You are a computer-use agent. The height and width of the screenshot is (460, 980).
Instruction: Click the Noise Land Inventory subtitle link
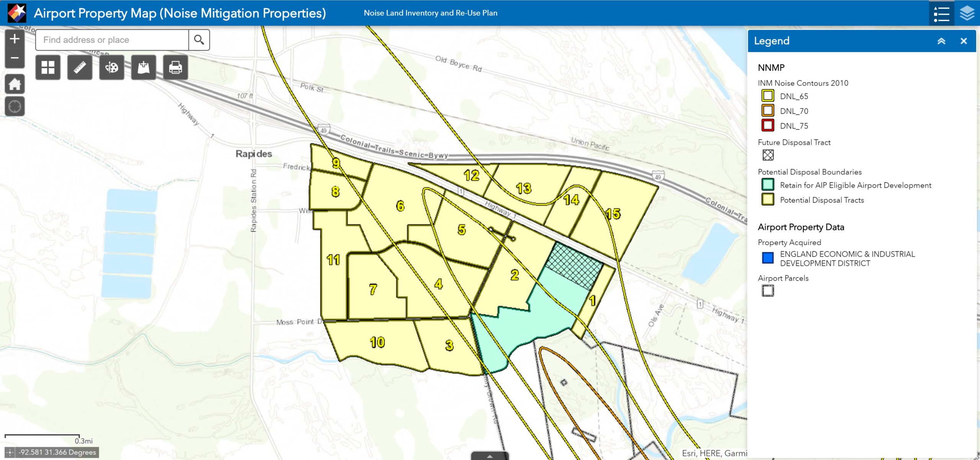pos(430,13)
